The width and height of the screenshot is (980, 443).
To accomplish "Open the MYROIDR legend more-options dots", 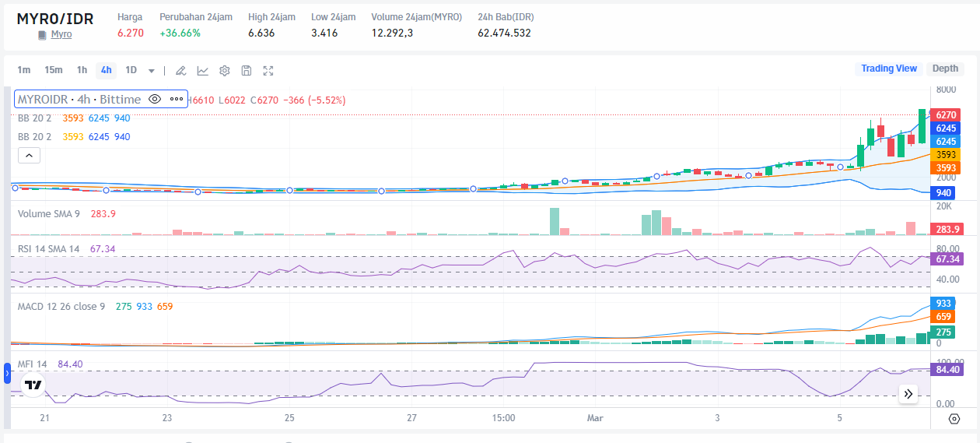I will pyautogui.click(x=177, y=99).
